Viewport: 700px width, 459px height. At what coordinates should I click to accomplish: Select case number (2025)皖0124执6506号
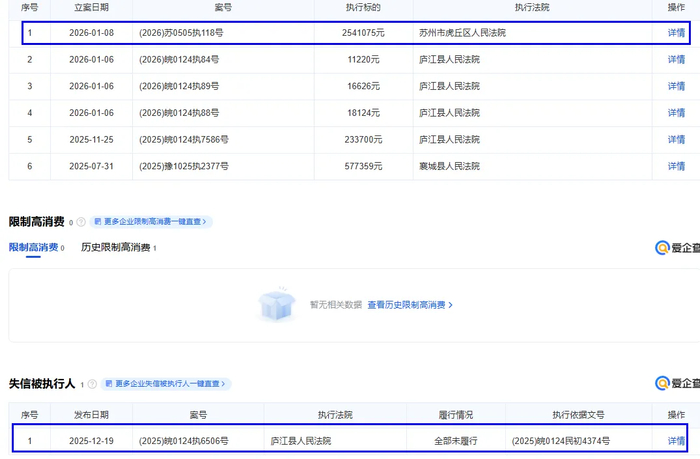183,441
